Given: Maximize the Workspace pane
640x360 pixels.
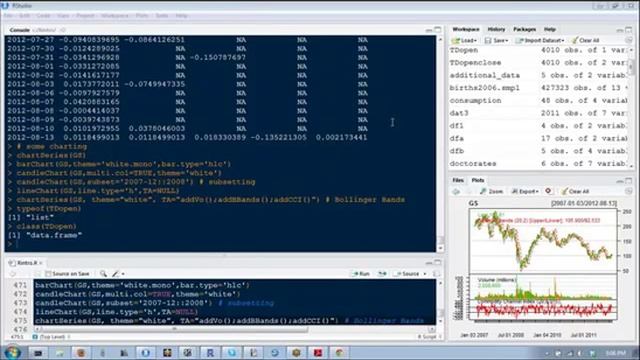Looking at the screenshot, I should click(x=629, y=30).
